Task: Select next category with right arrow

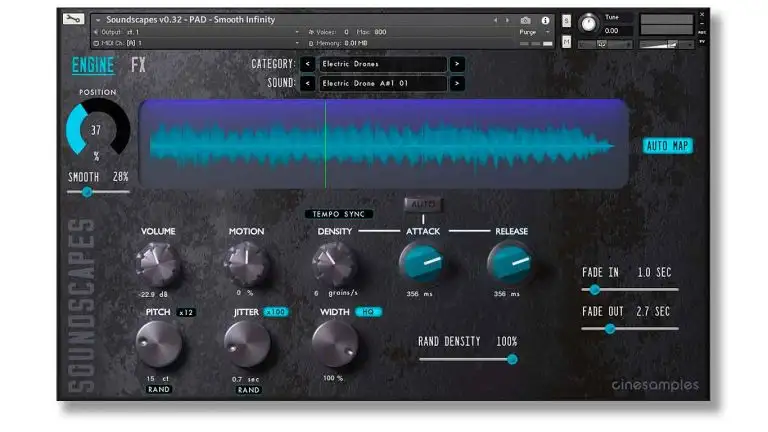Action: tap(457, 64)
